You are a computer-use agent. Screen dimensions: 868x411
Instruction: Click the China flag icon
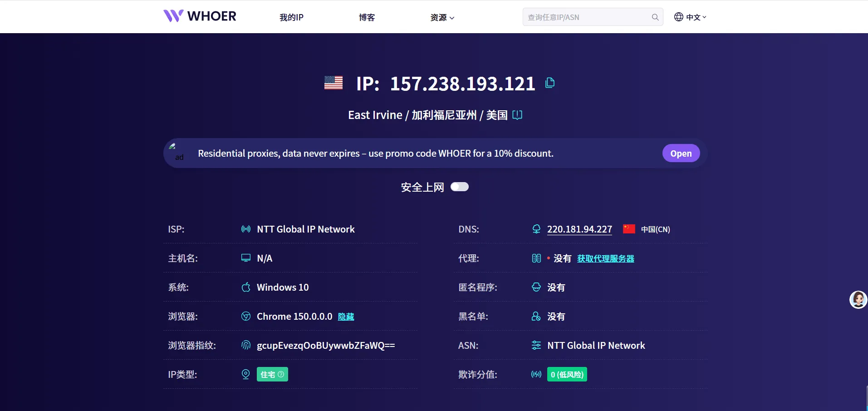[x=629, y=229]
